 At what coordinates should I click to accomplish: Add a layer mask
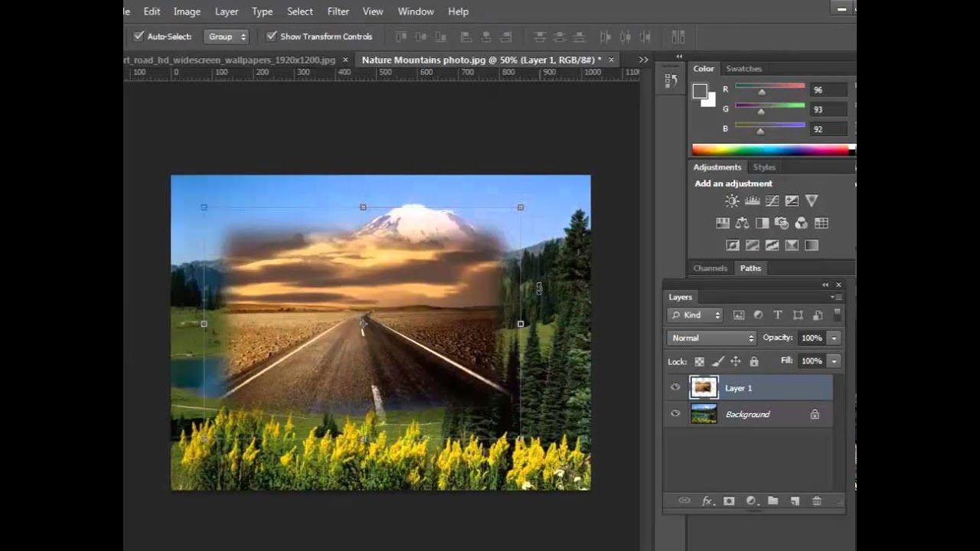click(729, 500)
